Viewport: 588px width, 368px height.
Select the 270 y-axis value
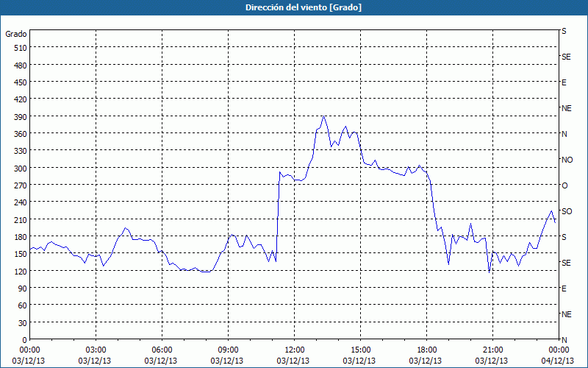click(21, 185)
